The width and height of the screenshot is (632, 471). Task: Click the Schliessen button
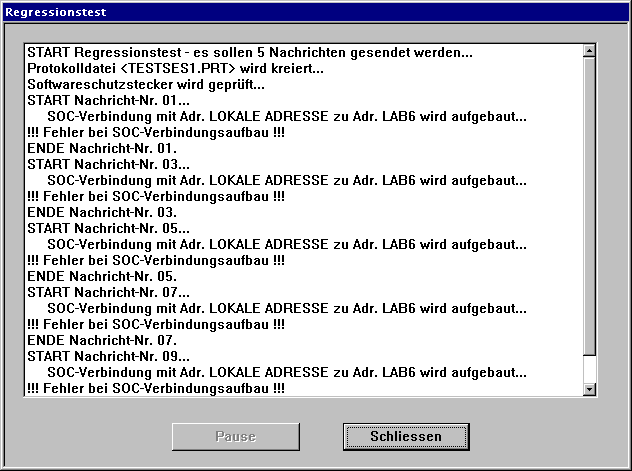(x=406, y=436)
